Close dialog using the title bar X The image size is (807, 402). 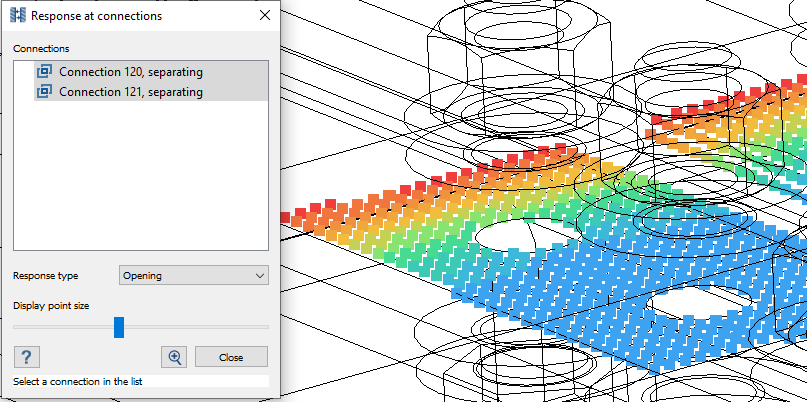coord(264,16)
